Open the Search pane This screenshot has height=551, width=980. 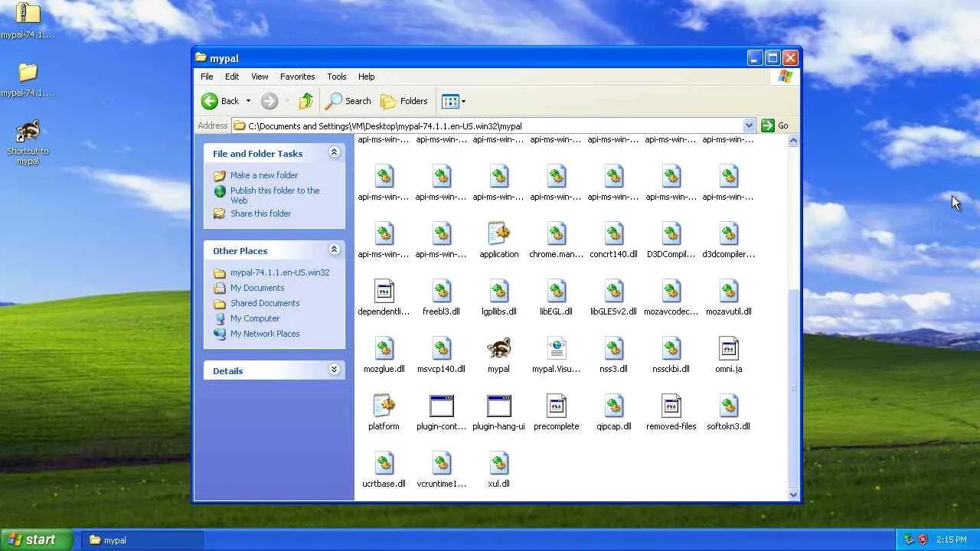point(348,101)
